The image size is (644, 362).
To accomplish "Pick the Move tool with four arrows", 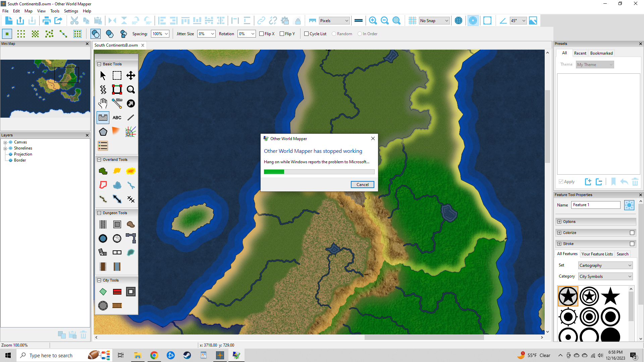I will tap(131, 75).
